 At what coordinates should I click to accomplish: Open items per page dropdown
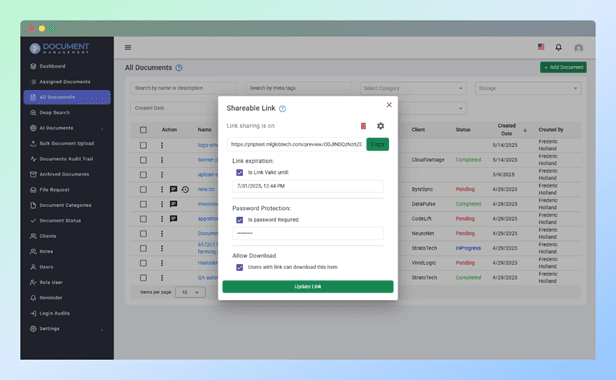(191, 292)
